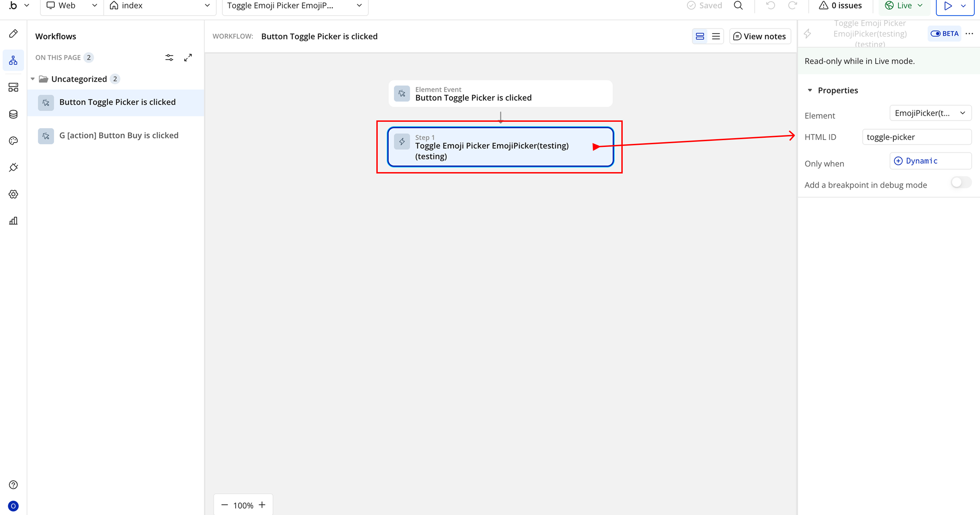Open the Plugins plug icon
Image resolution: width=980 pixels, height=515 pixels.
click(x=13, y=167)
